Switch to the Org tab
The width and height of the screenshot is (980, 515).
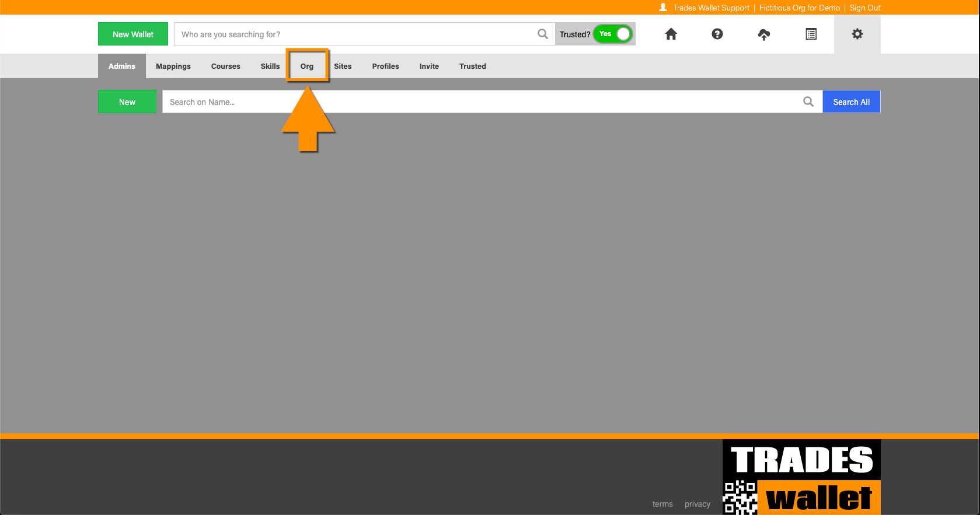[x=307, y=66]
